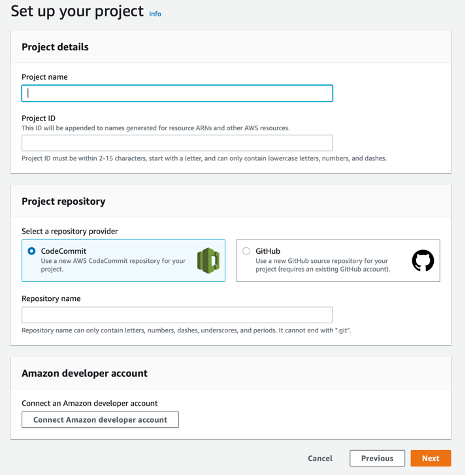Choose the GitHub provider card description
This screenshot has width=465, height=476.
pos(323,265)
